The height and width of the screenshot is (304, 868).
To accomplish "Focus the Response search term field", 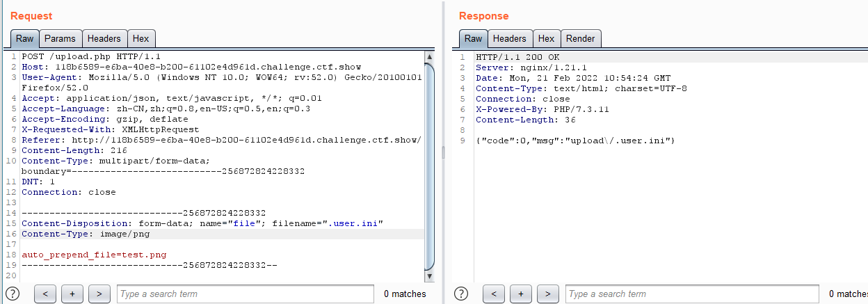I will pos(693,294).
